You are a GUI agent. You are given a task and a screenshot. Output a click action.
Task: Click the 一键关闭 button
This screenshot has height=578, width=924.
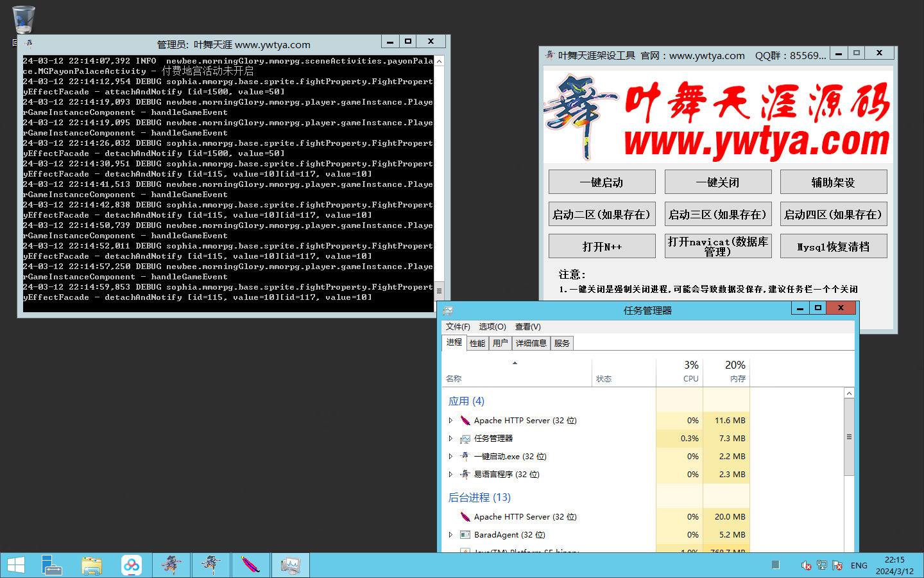pos(718,182)
